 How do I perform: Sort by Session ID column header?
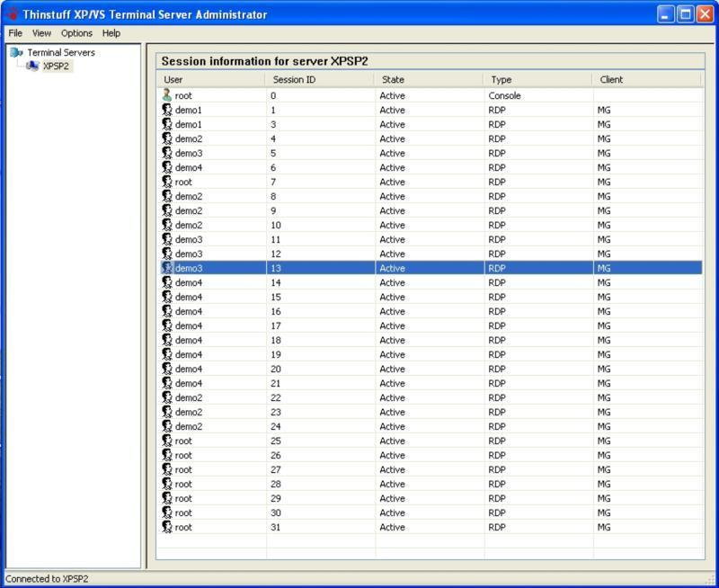pyautogui.click(x=320, y=79)
